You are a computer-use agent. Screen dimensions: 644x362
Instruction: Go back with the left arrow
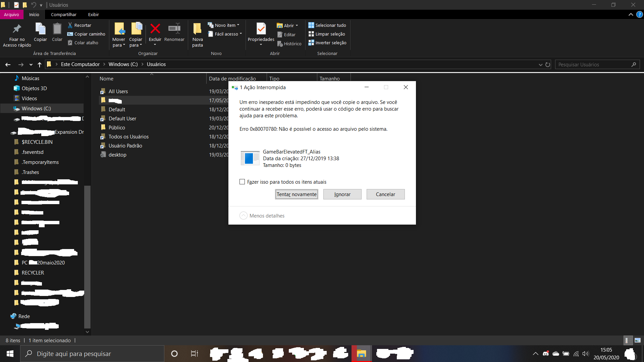[x=8, y=64]
